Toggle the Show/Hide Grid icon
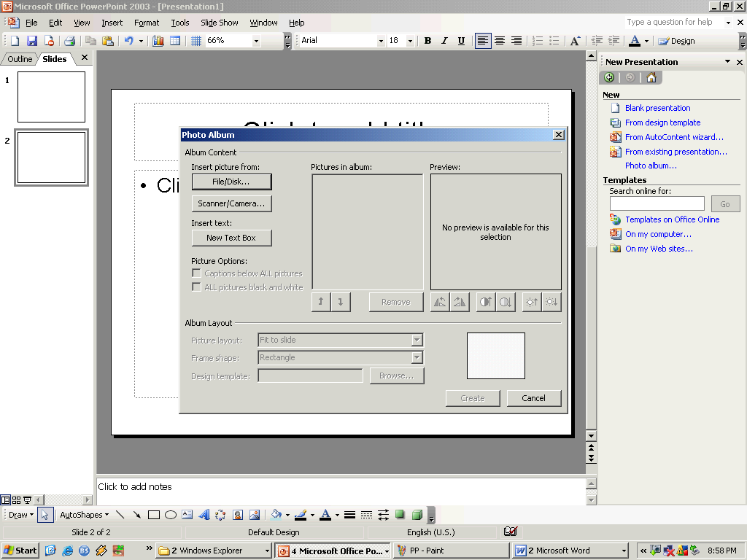The height and width of the screenshot is (560, 747). coord(196,41)
